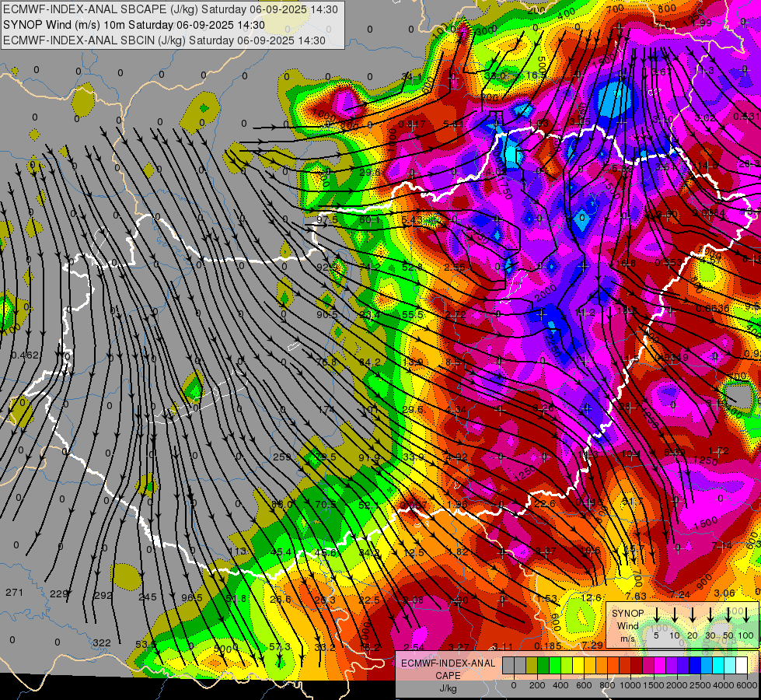Click the 6000 tick label on the CAPE scale
This screenshot has height=700, width=761.
(746, 685)
